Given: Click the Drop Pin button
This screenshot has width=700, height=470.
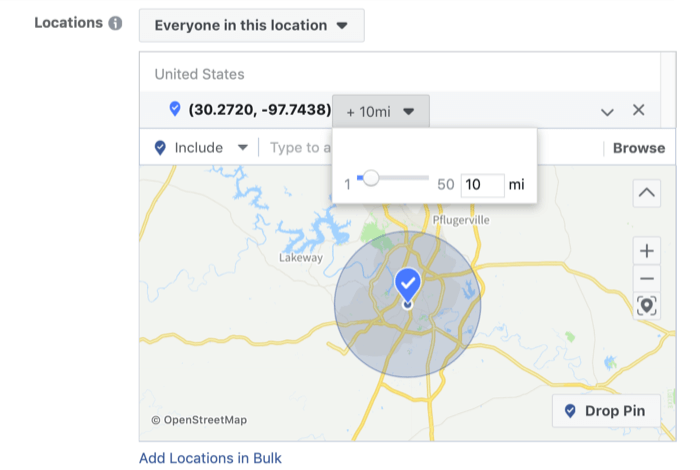Looking at the screenshot, I should point(606,411).
